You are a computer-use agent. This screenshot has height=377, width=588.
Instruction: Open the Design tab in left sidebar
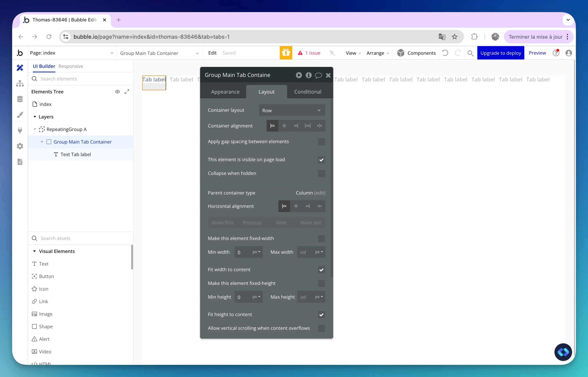[x=20, y=68]
